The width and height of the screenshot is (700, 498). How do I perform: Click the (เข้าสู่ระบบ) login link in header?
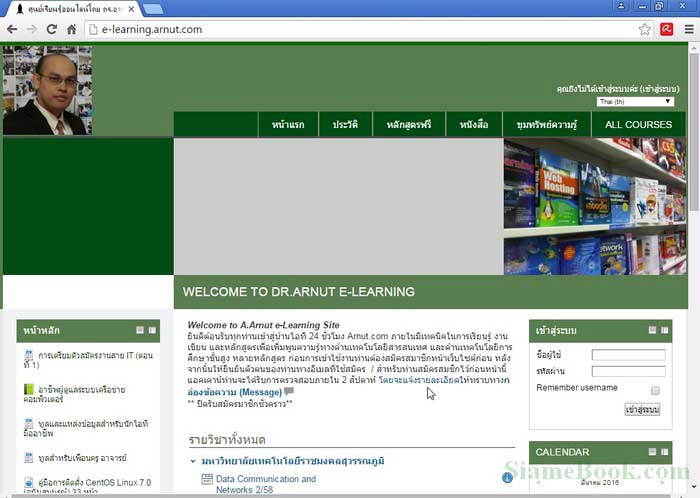659,89
